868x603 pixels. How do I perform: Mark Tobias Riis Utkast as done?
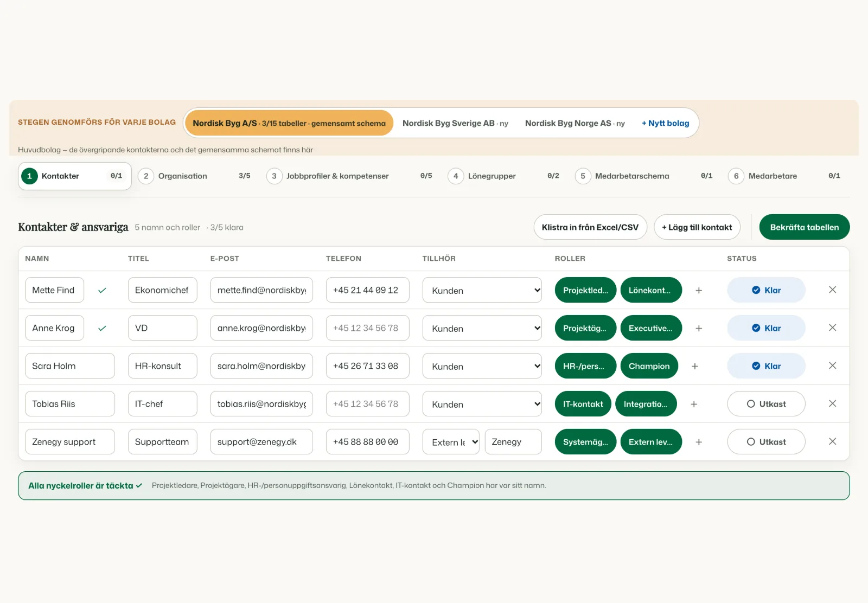[766, 404]
